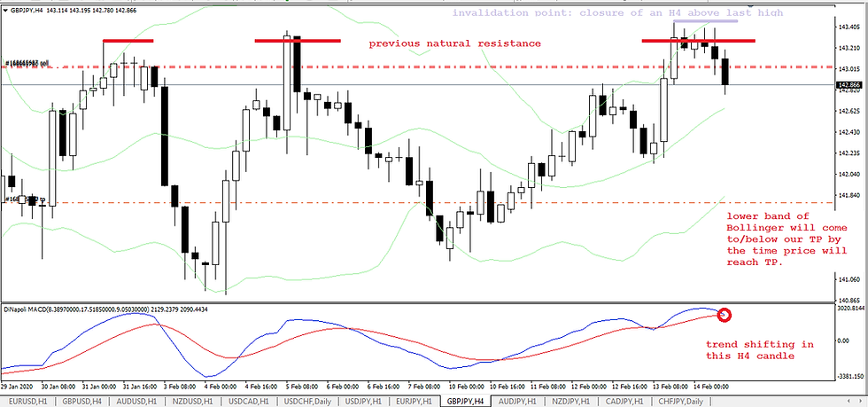Open the one-click trading triangle beside GBPJPY,H4
The image size is (868, 407).
click(x=4, y=11)
